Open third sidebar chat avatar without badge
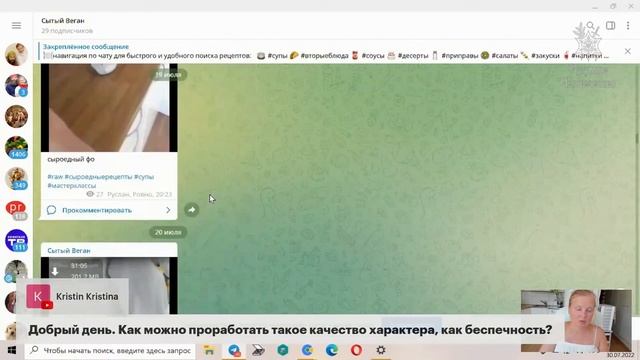640x360 pixels. pos(16,116)
